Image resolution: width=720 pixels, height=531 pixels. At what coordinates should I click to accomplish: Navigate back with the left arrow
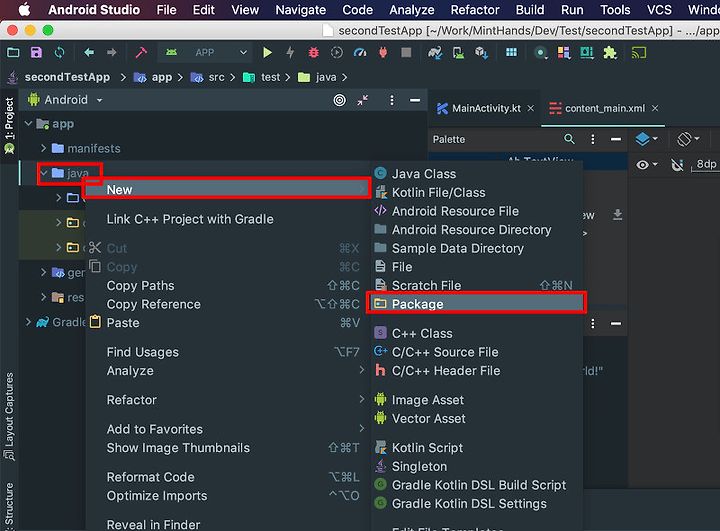(x=89, y=52)
